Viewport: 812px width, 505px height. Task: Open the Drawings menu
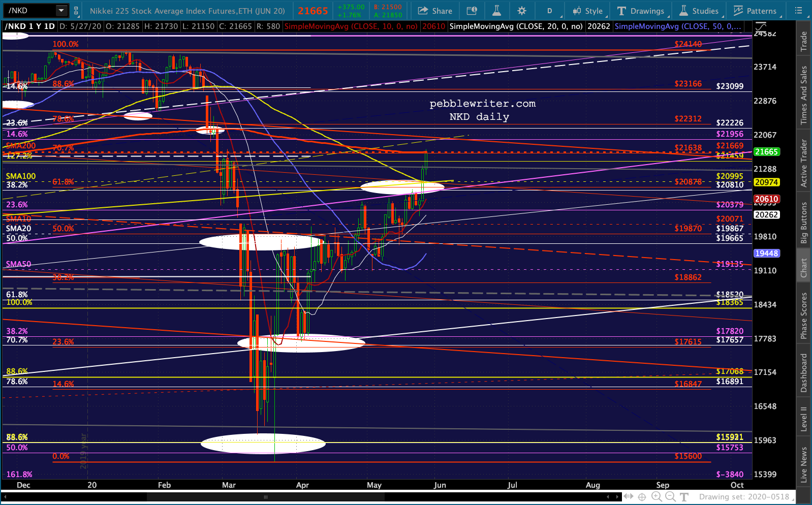(641, 11)
